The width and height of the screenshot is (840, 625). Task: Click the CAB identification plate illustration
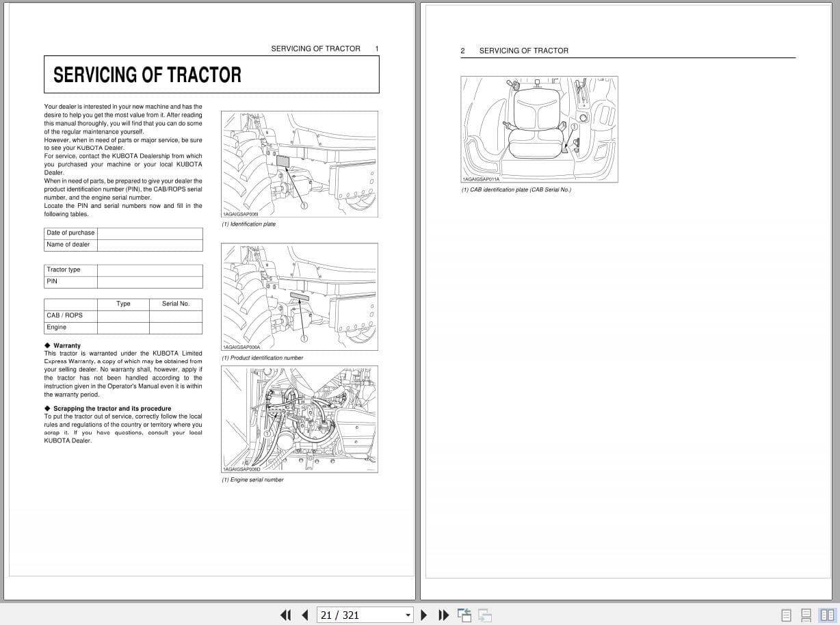coord(540,129)
